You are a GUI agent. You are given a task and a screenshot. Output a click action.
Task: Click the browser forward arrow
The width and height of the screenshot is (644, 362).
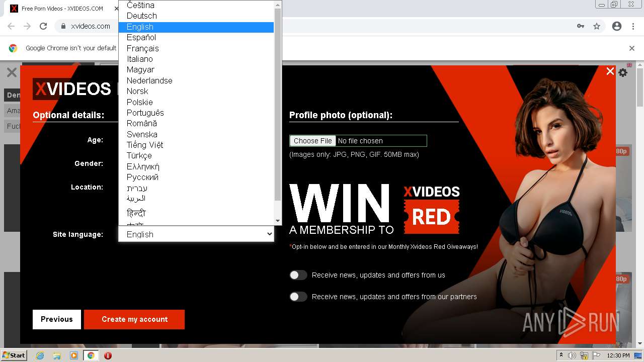tap(27, 26)
